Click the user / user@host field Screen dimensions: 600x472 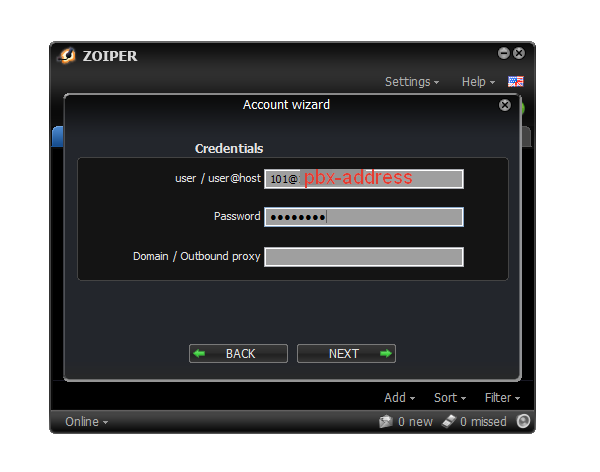[363, 179]
